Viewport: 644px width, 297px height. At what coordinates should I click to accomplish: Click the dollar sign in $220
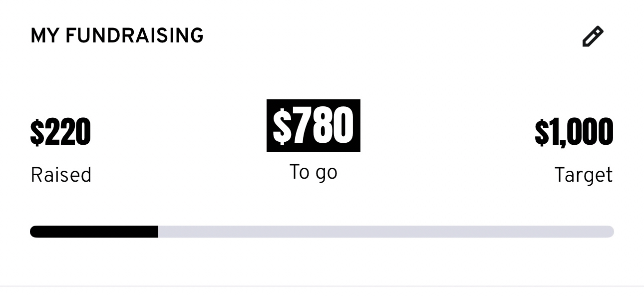pos(37,133)
